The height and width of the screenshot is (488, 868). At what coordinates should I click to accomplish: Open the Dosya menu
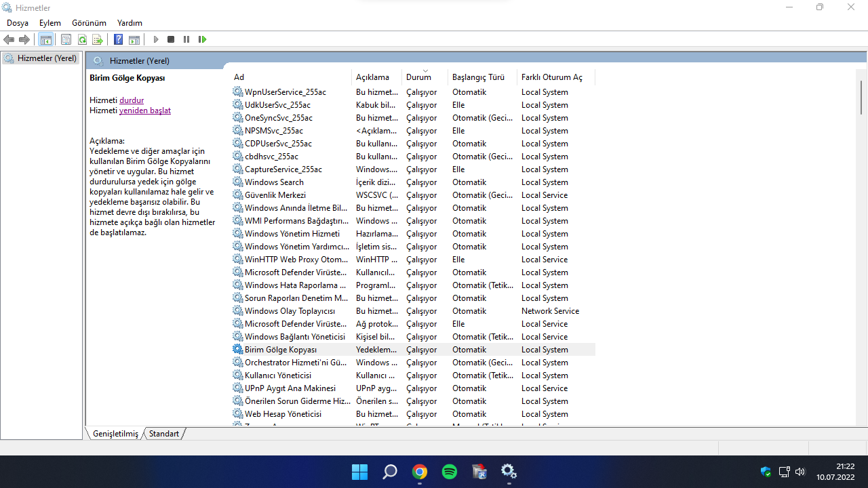(x=18, y=23)
